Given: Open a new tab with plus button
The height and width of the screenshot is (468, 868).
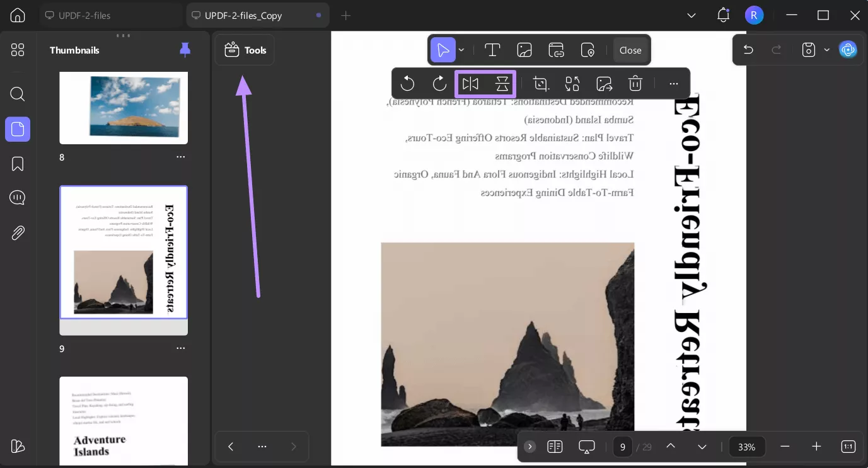Looking at the screenshot, I should point(345,15).
